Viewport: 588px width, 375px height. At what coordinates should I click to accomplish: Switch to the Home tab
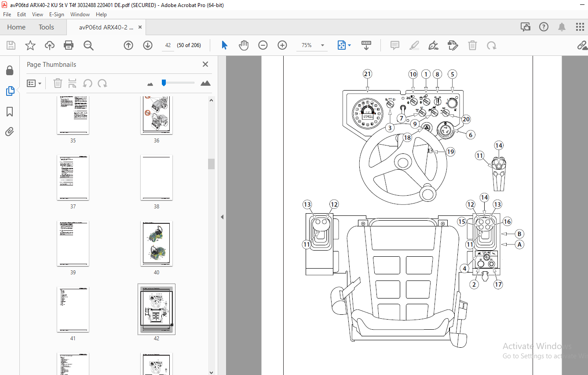pyautogui.click(x=16, y=27)
